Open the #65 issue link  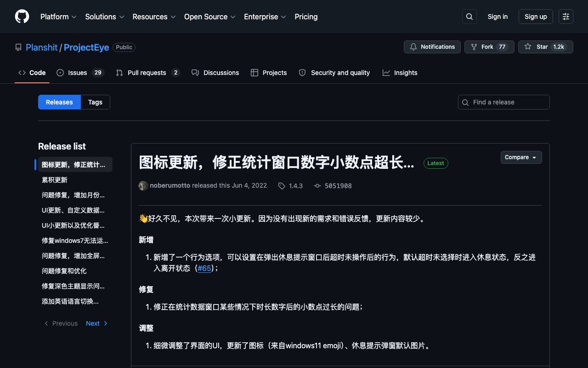coord(204,268)
